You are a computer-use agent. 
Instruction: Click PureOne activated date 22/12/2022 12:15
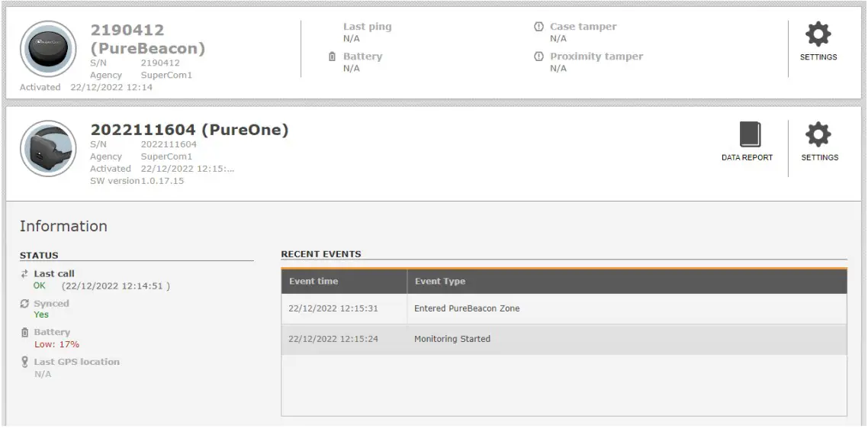point(188,169)
